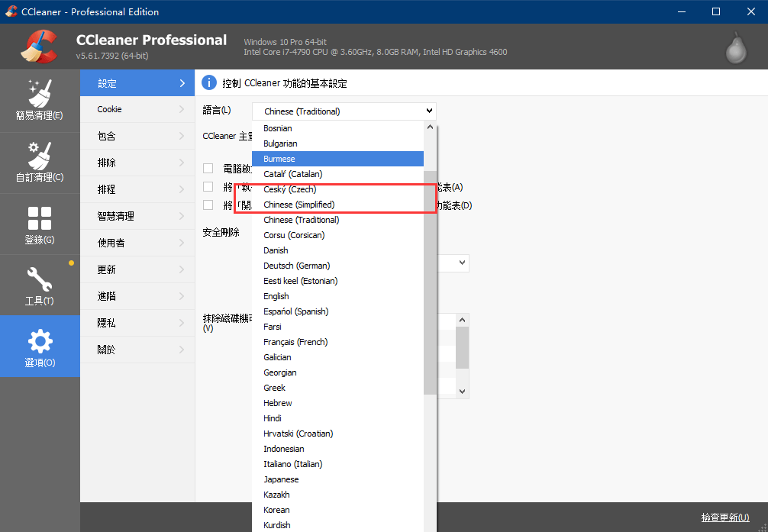Pick English in the language list

click(x=276, y=296)
